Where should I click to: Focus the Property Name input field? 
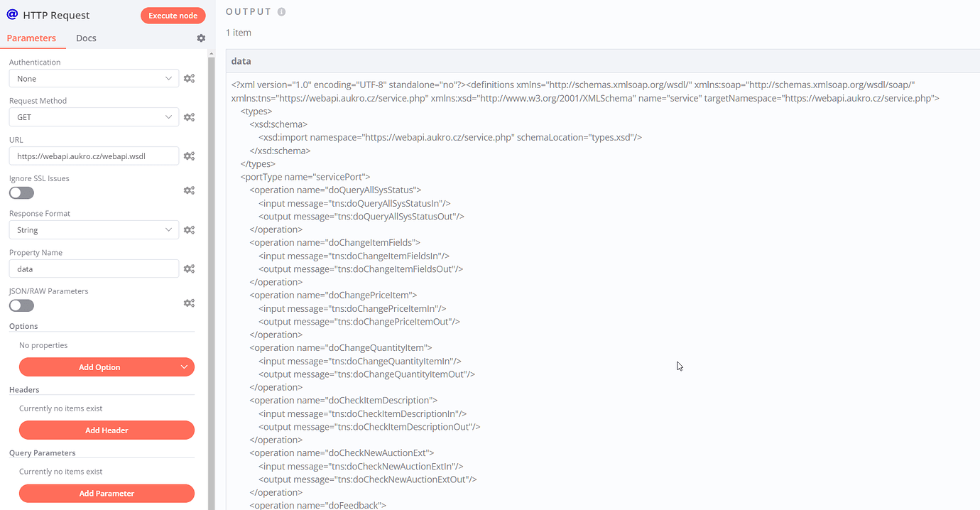94,268
